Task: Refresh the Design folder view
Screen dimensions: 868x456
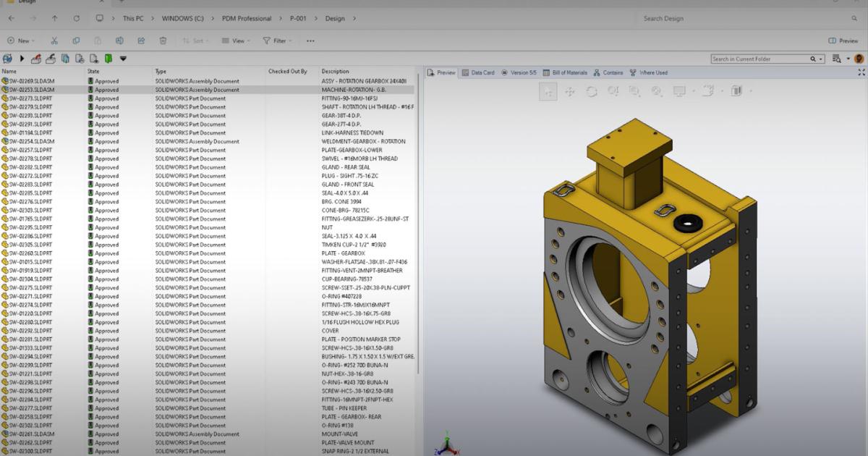Action: tap(77, 18)
